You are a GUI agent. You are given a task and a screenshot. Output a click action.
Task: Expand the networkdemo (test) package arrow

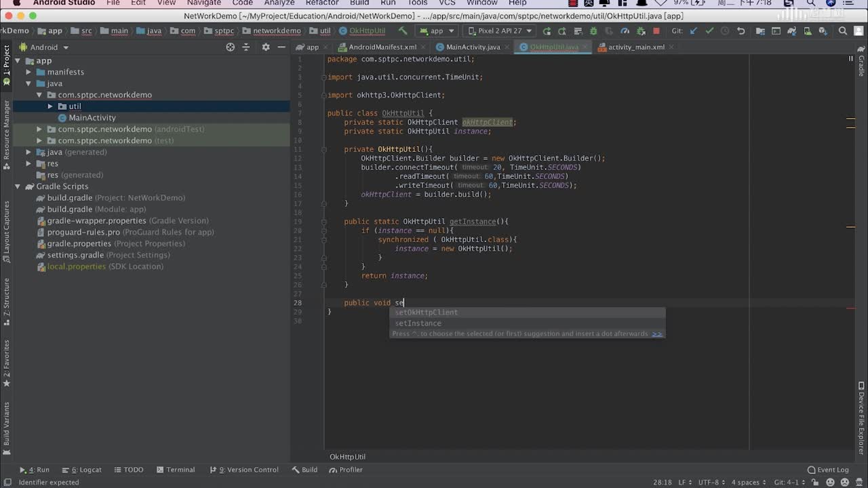[x=39, y=140]
